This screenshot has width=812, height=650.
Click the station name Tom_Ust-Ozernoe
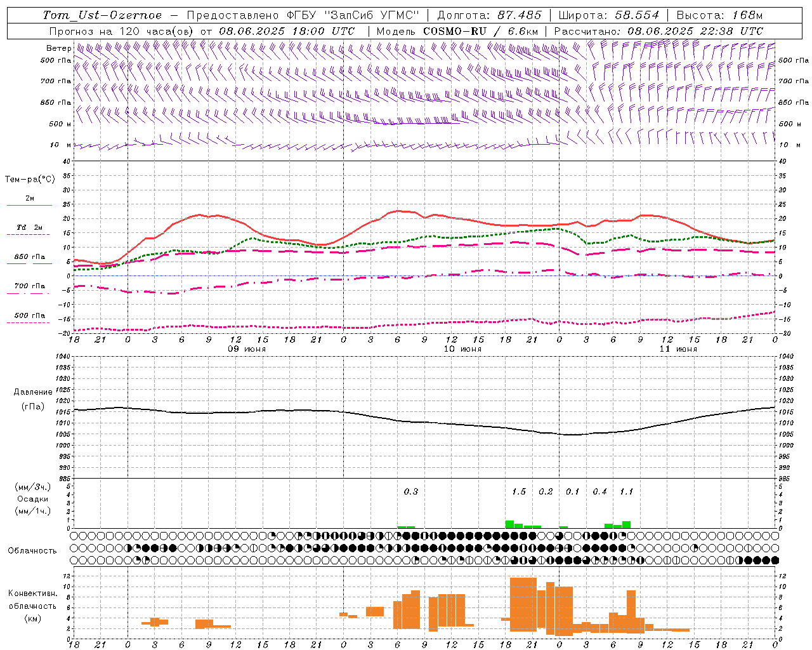(102, 15)
